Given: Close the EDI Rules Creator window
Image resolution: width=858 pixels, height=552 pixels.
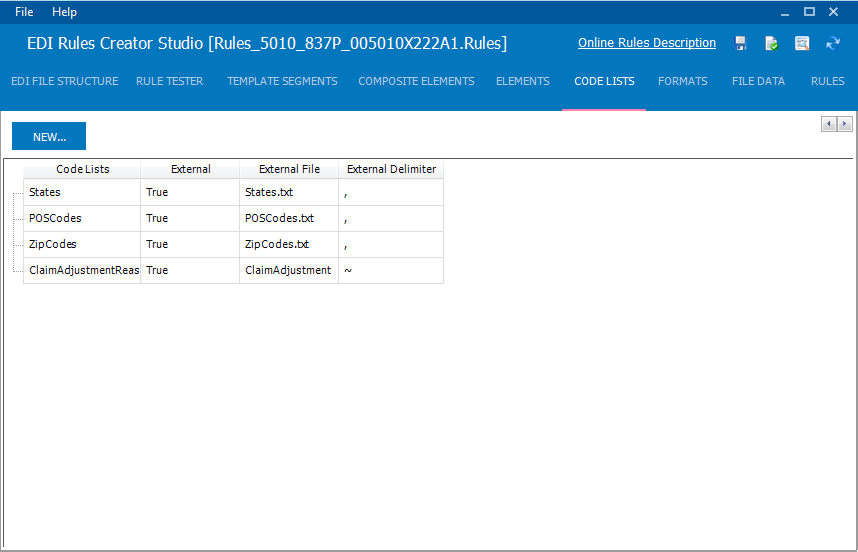Looking at the screenshot, I should click(x=833, y=11).
